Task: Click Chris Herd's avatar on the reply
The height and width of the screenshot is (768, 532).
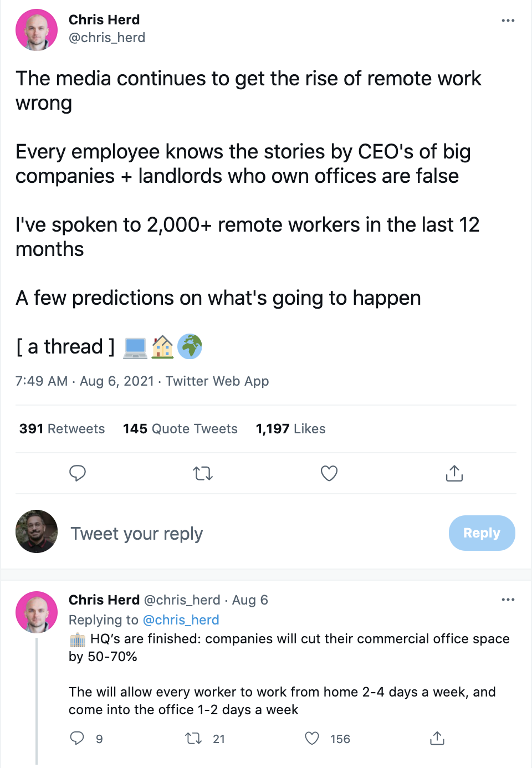Action: (x=37, y=612)
